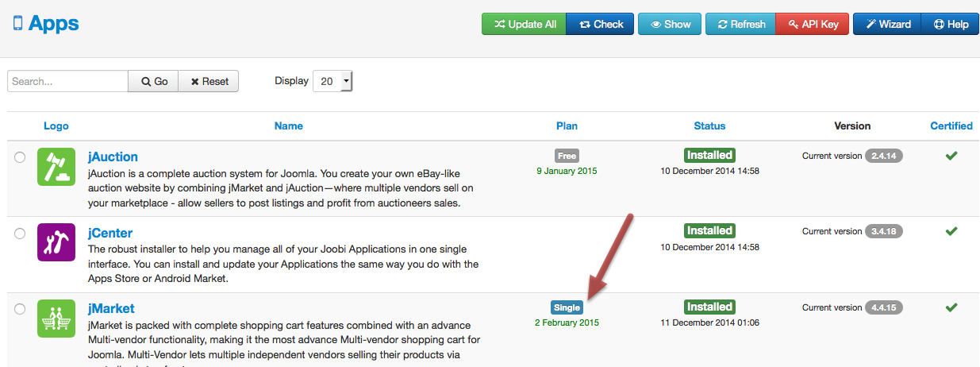This screenshot has height=367, width=980.
Task: Click the Apps page title
Action: point(54,23)
